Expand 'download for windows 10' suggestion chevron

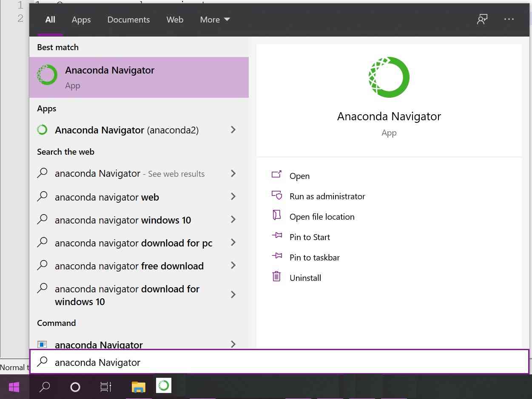(x=233, y=294)
